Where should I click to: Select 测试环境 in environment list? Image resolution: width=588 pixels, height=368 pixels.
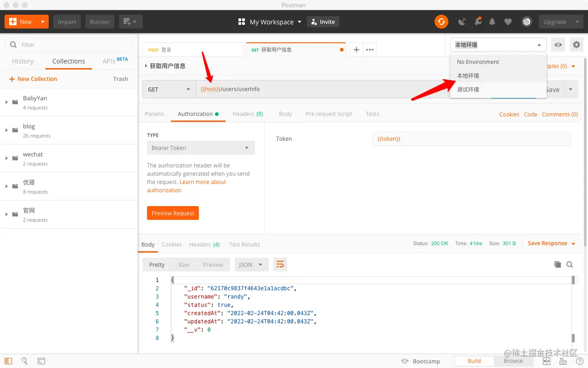(498, 89)
